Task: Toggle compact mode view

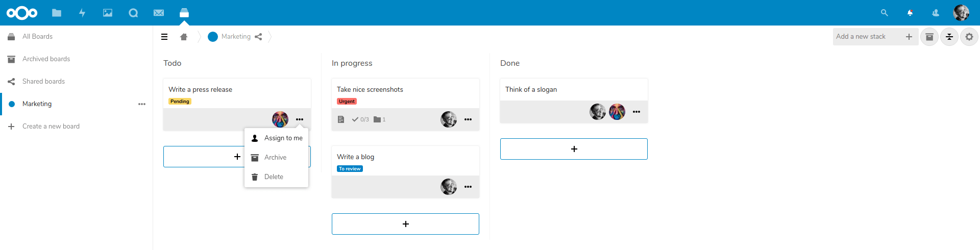Action: tap(949, 37)
